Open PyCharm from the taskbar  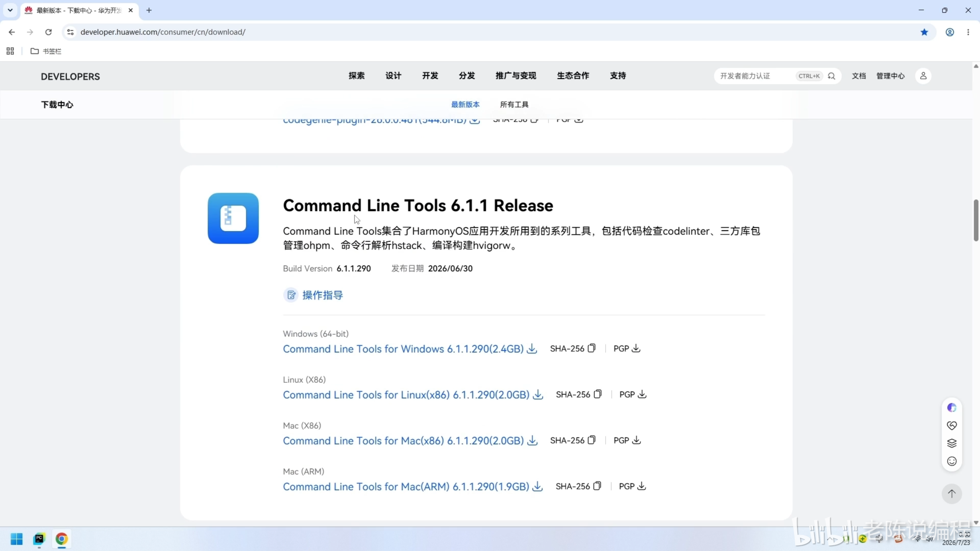click(39, 539)
